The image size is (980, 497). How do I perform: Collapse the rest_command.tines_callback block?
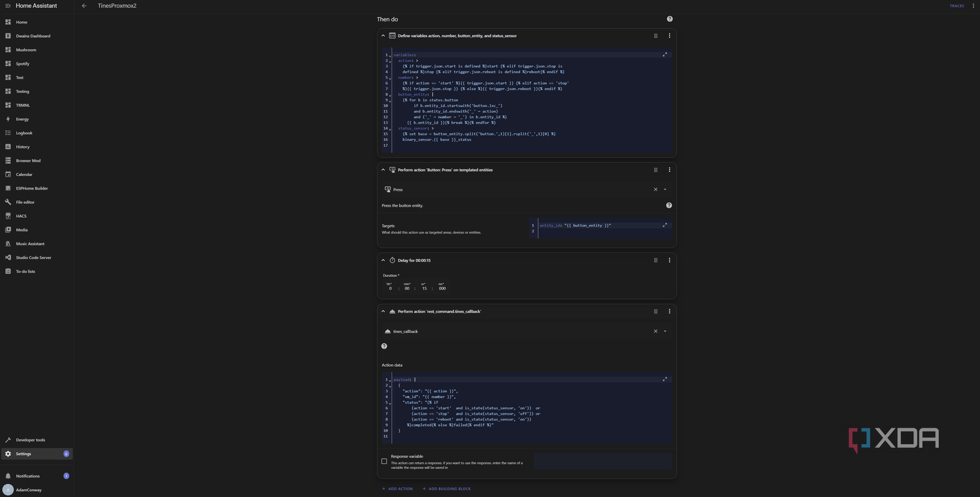tap(384, 311)
